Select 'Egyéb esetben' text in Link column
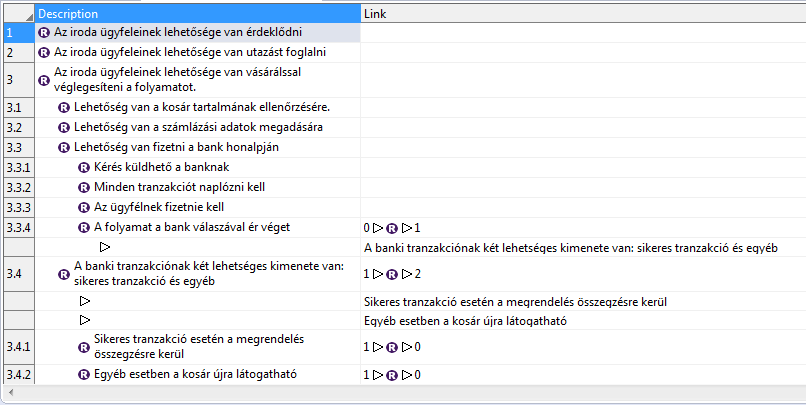The height and width of the screenshot is (405, 806). click(x=465, y=321)
